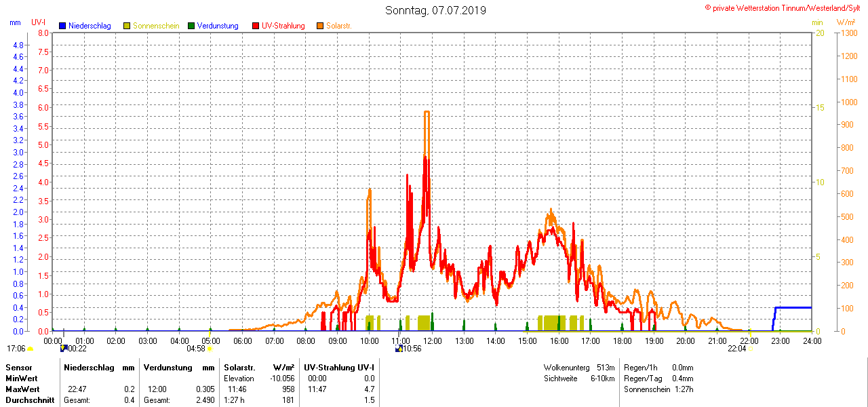Viewport: 868px width, 407px height.
Task: Click the MinWert row header
Action: point(22,379)
